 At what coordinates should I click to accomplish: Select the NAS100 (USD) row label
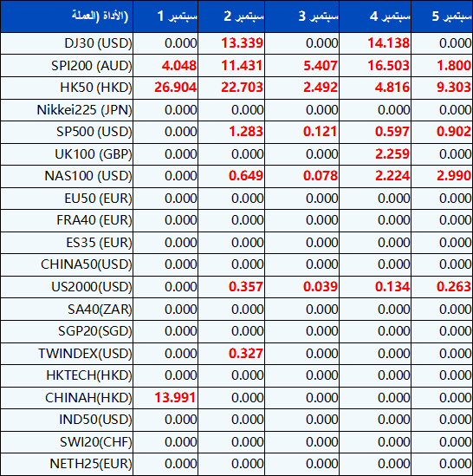pyautogui.click(x=88, y=176)
